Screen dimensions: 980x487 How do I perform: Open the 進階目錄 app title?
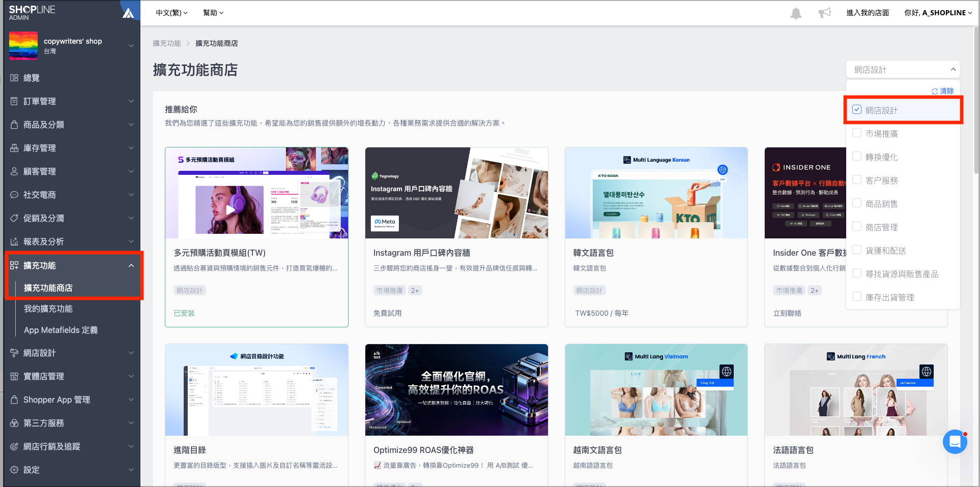(x=190, y=450)
